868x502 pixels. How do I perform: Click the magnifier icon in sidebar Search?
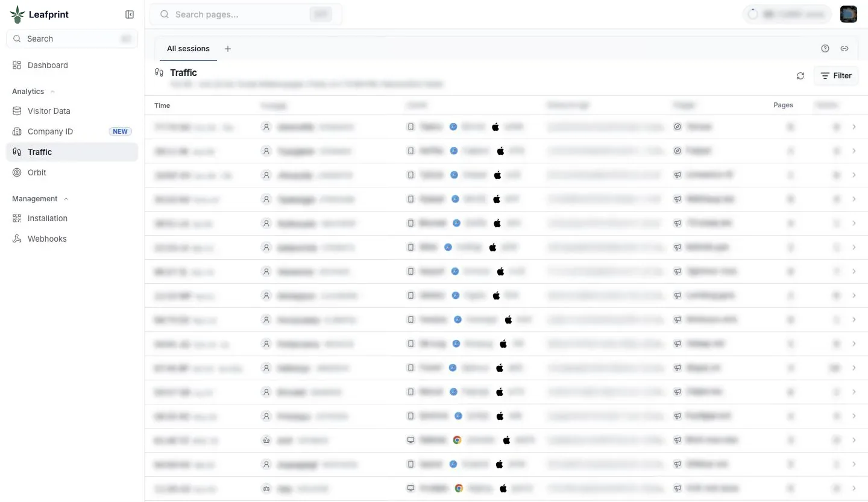click(17, 39)
